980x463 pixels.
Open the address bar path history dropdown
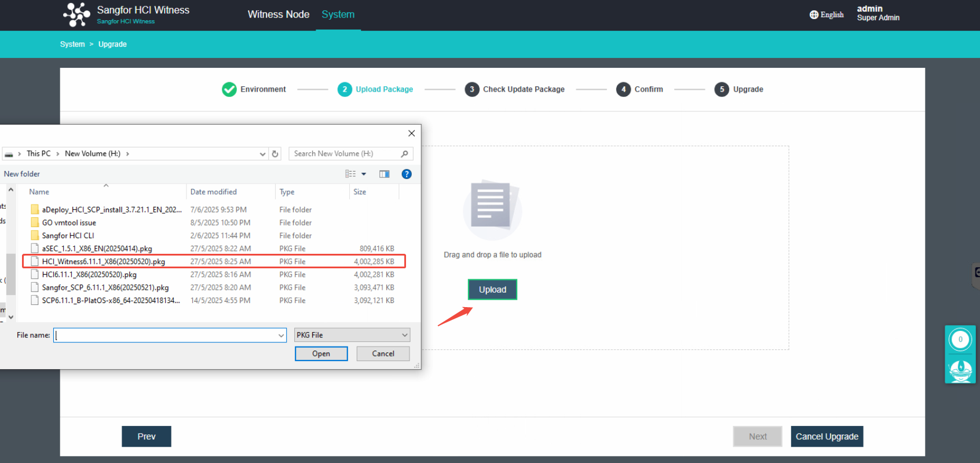262,154
